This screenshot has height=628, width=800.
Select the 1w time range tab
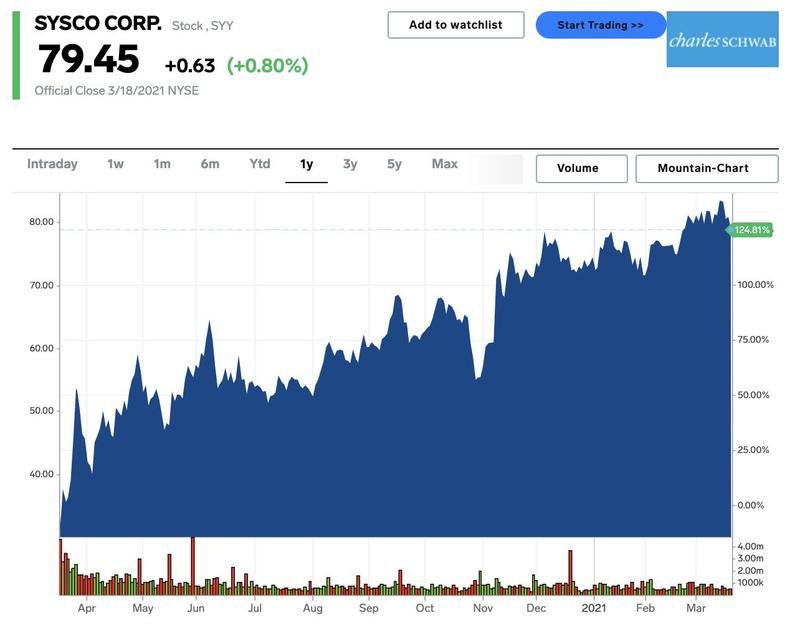pos(115,164)
